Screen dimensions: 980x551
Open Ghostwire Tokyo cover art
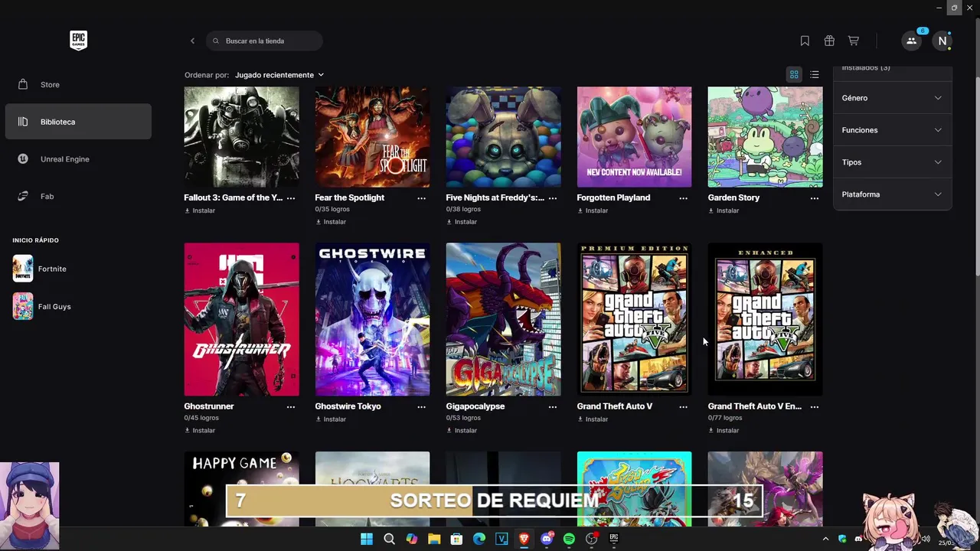[372, 319]
